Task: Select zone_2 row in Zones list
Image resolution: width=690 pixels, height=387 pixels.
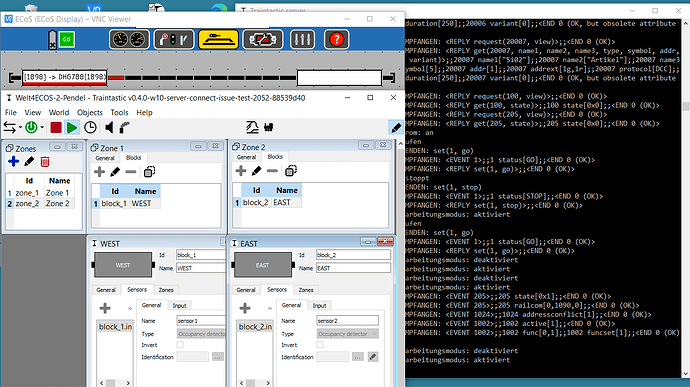Action: click(x=40, y=203)
